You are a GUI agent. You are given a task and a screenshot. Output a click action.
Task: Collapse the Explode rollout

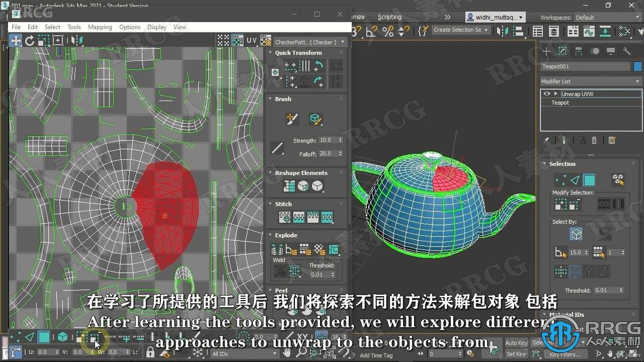270,235
